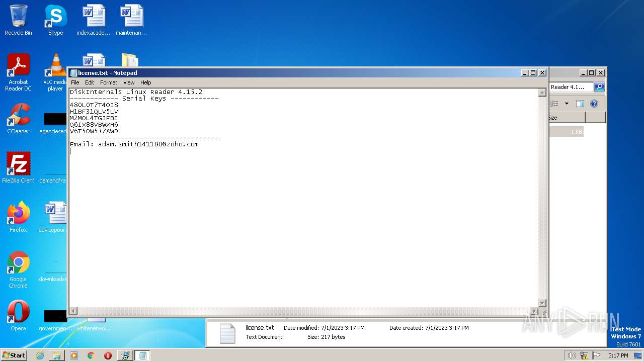644x362 pixels.
Task: Click the Email adam.smith141180@zoho.com line
Action: point(134,144)
